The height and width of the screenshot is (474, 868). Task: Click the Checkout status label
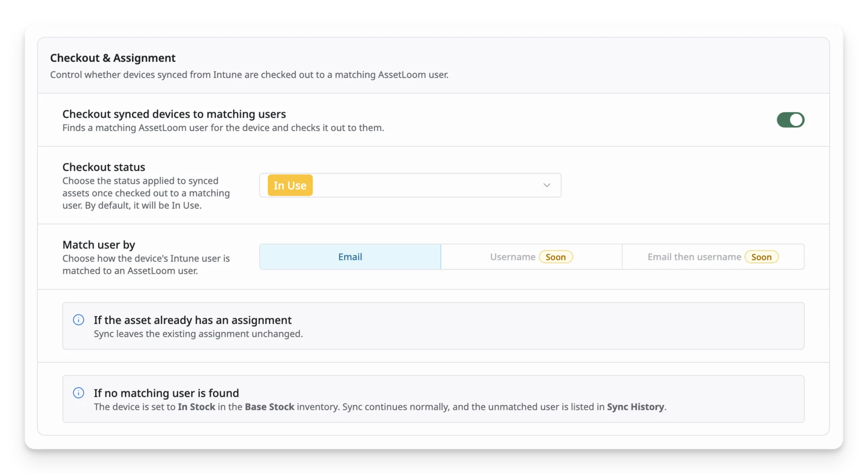pyautogui.click(x=104, y=167)
